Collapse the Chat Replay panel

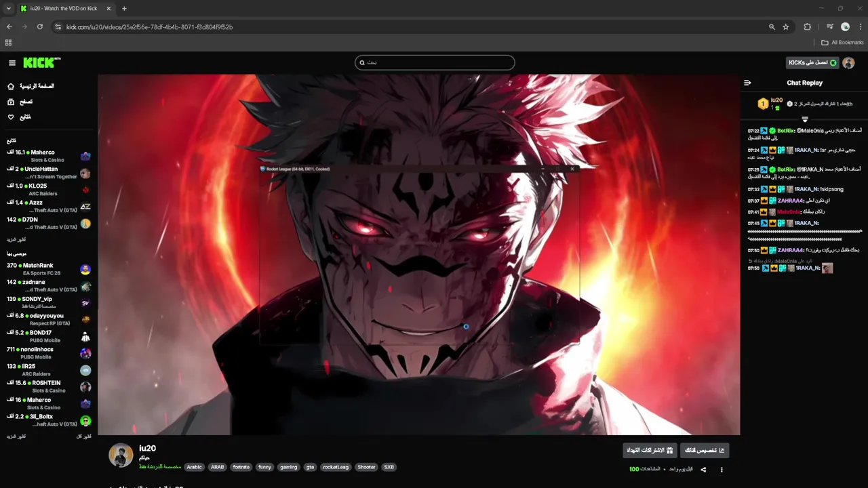[747, 83]
